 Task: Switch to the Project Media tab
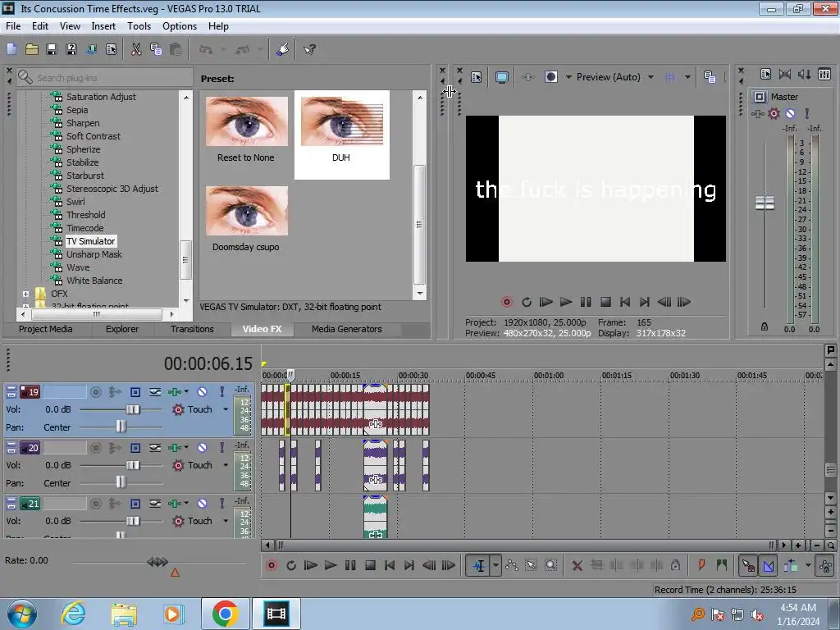point(46,329)
